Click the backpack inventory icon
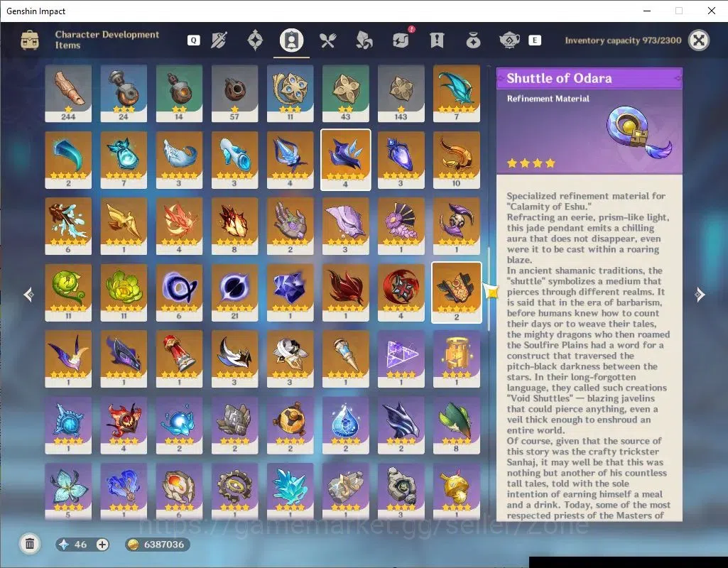The height and width of the screenshot is (568, 728). (30, 40)
